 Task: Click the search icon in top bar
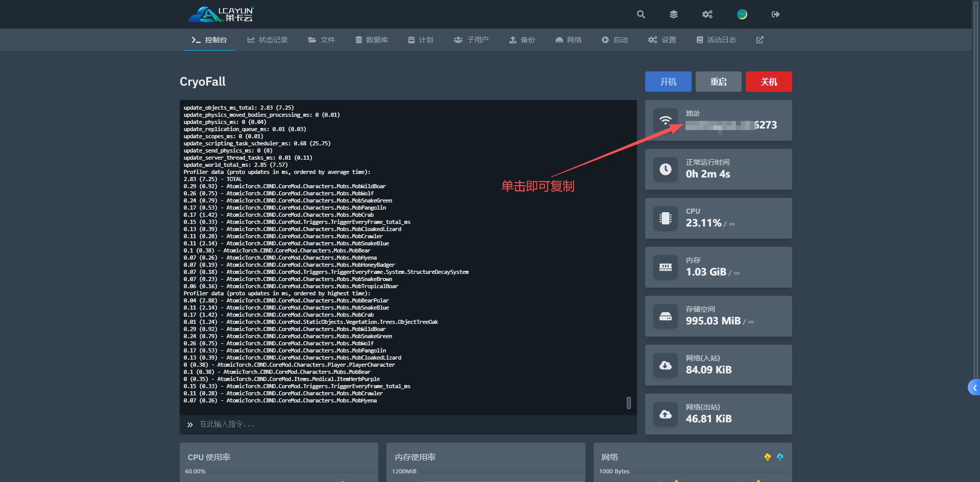coord(641,14)
